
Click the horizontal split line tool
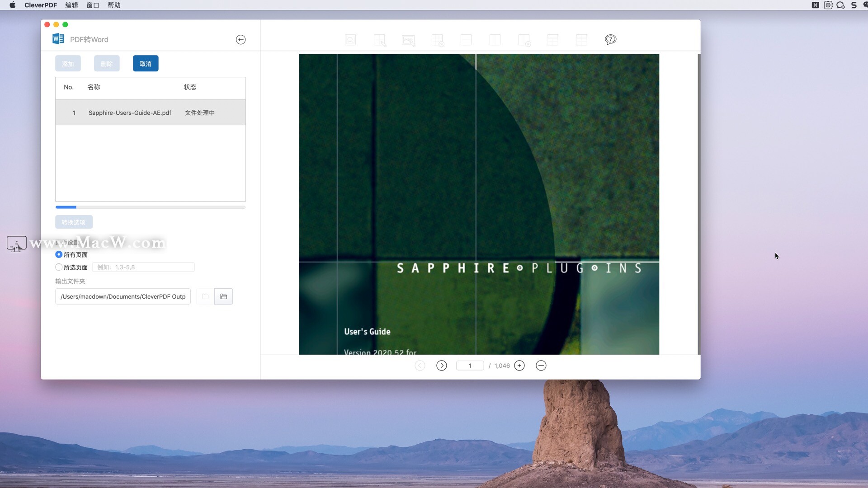pyautogui.click(x=466, y=40)
